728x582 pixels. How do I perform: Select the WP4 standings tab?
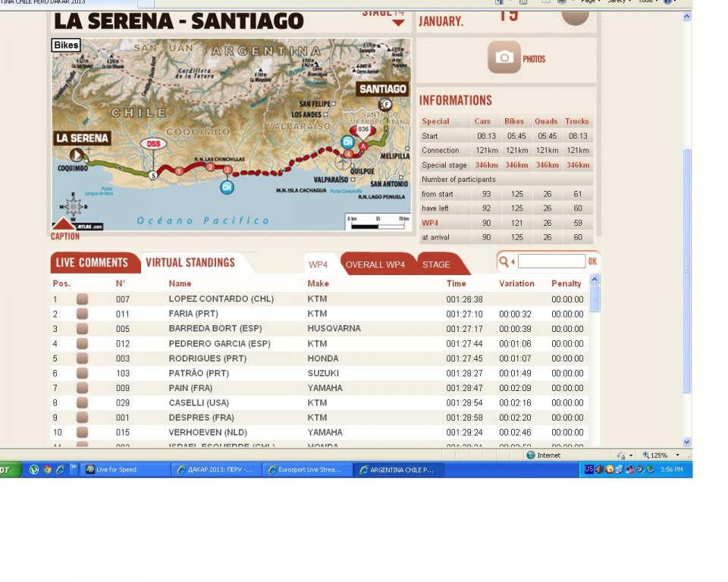318,264
